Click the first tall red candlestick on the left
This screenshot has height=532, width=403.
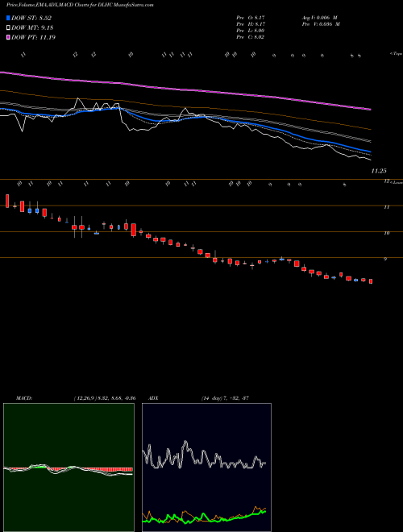click(7, 201)
